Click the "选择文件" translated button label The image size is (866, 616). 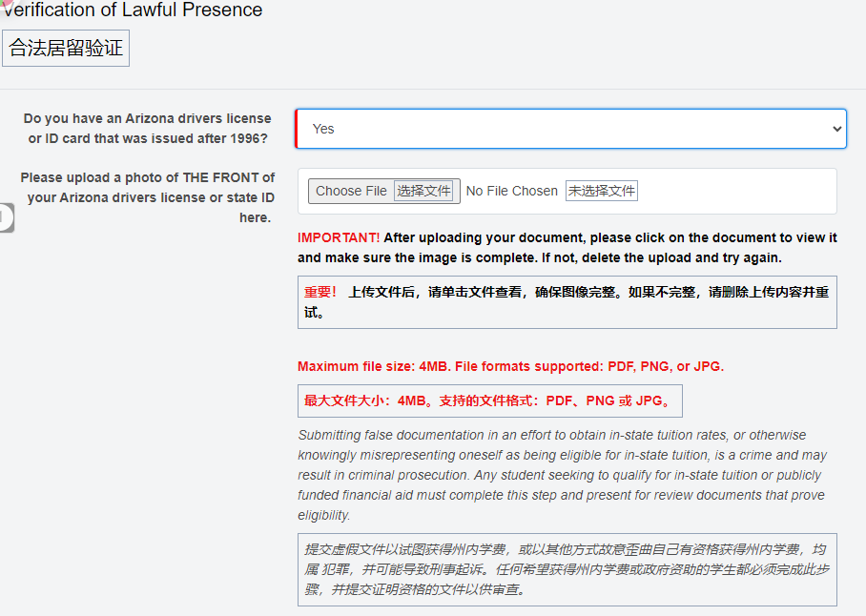click(x=424, y=191)
